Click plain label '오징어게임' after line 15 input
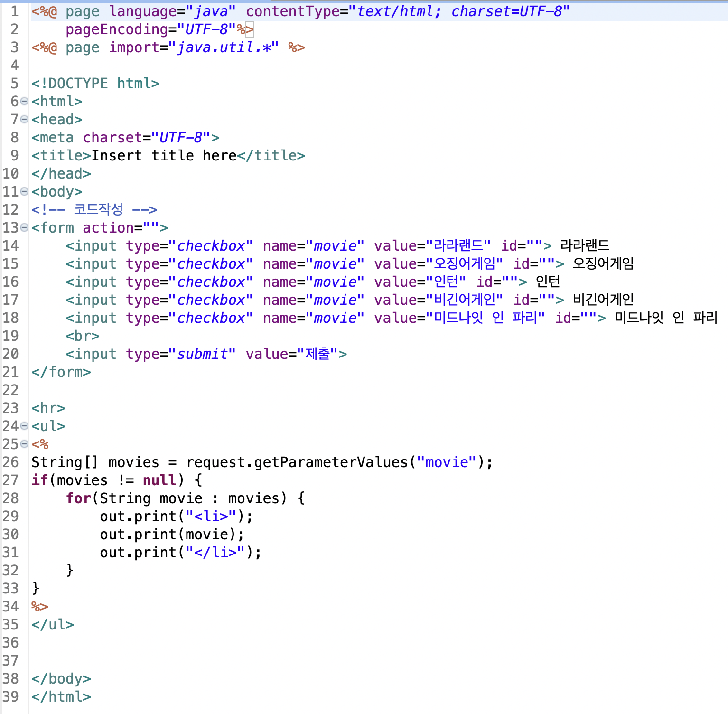728x714 pixels. 603,263
